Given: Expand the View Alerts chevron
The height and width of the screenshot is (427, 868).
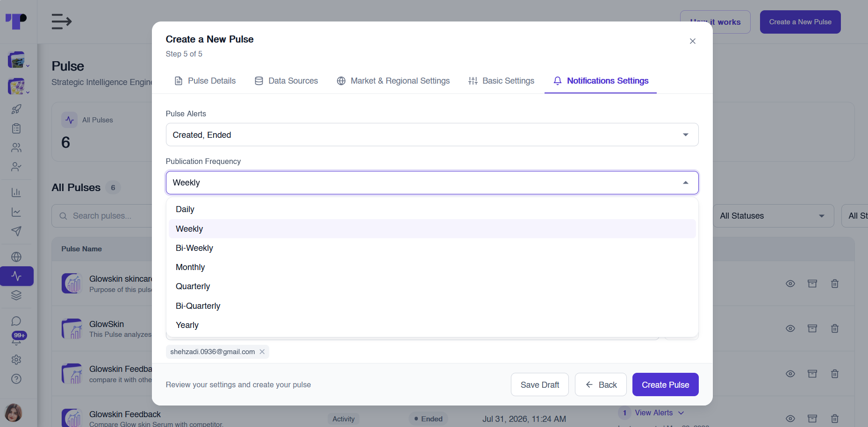Looking at the screenshot, I should tap(681, 413).
